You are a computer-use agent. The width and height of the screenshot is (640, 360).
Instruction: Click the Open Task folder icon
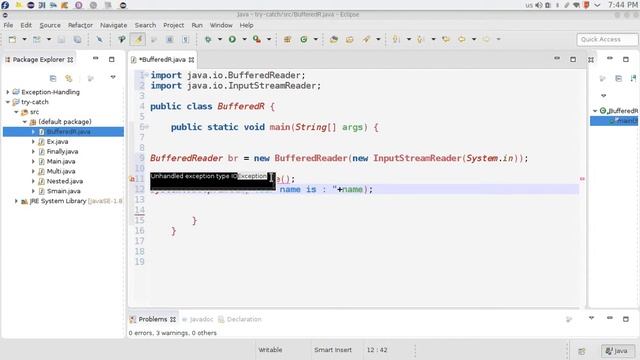tap(349, 39)
